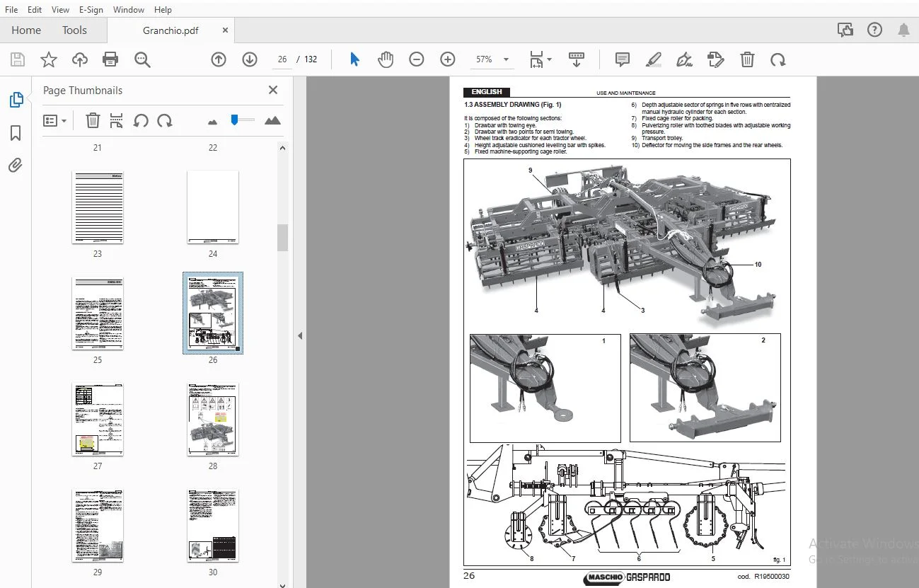Select the page 27 thumbnail
The image size is (919, 588).
(x=98, y=420)
